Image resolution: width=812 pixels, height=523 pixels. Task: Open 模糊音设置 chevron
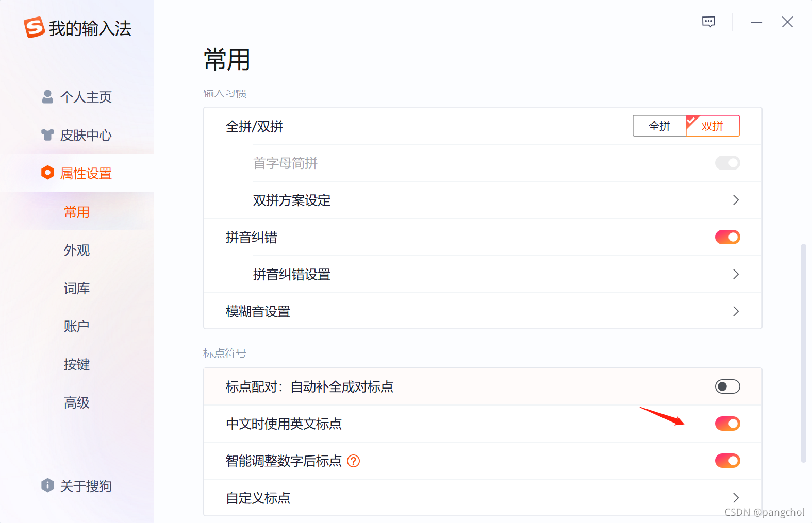tap(736, 311)
